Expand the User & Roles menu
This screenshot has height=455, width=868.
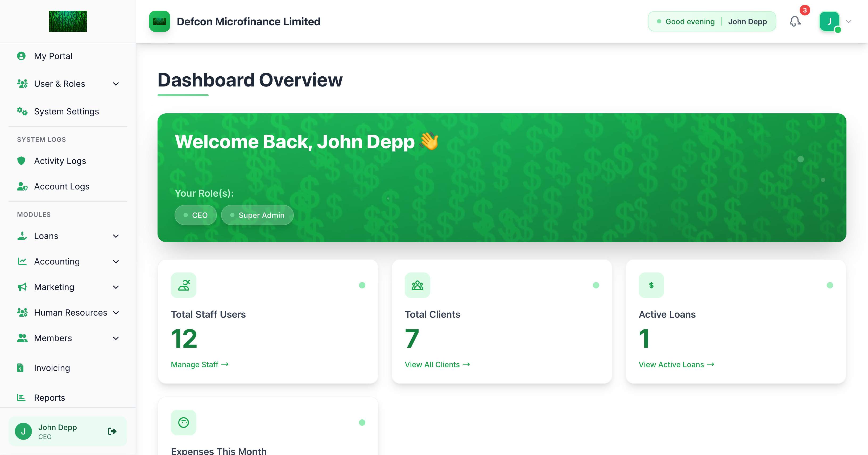click(115, 84)
